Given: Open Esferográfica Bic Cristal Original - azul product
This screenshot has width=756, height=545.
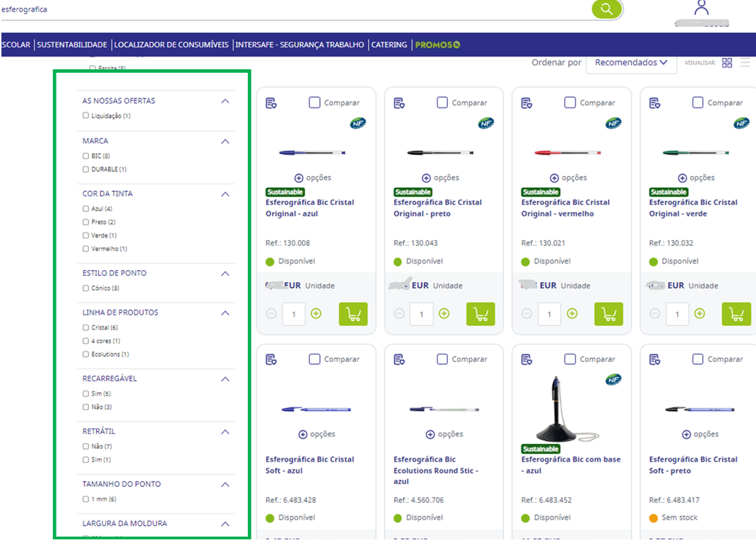Looking at the screenshot, I should (309, 208).
